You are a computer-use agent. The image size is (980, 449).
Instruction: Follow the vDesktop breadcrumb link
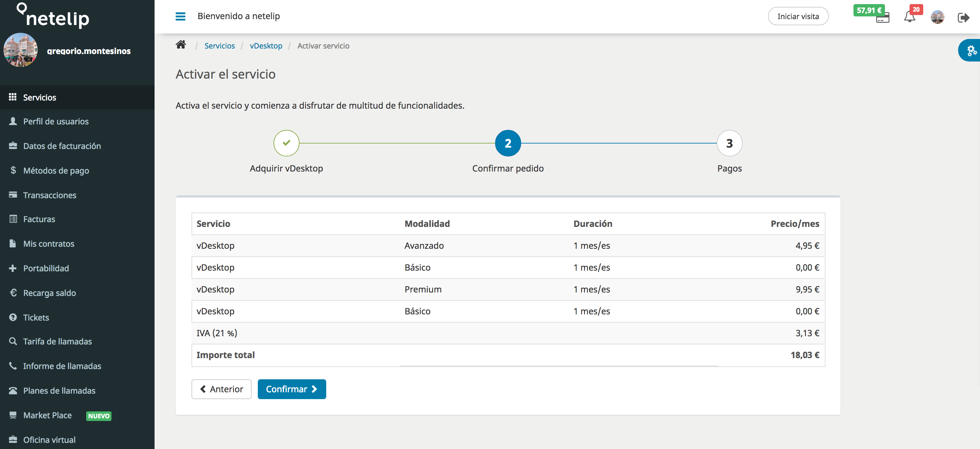(266, 46)
